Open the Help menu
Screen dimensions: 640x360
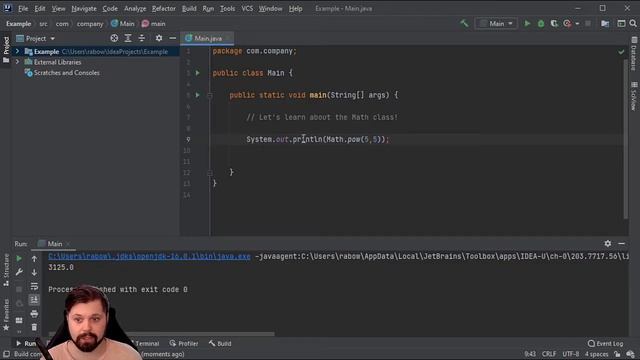pos(296,9)
